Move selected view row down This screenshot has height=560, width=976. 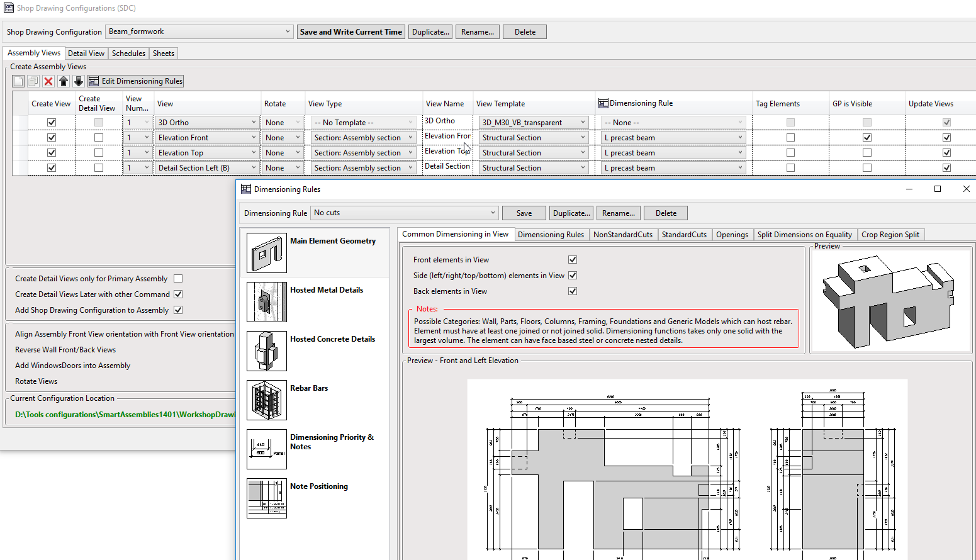(x=78, y=81)
